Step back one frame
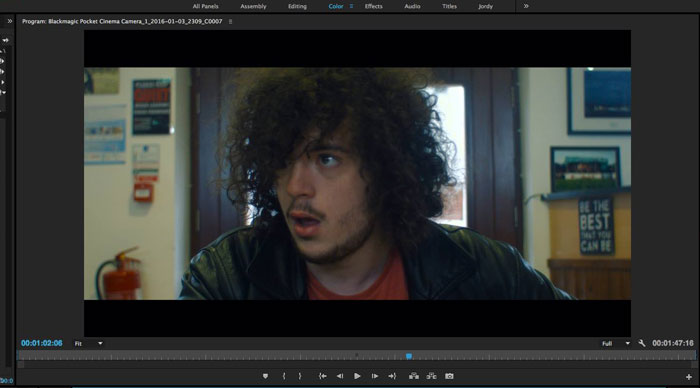Viewport: 700px width, 388px height. (x=340, y=376)
